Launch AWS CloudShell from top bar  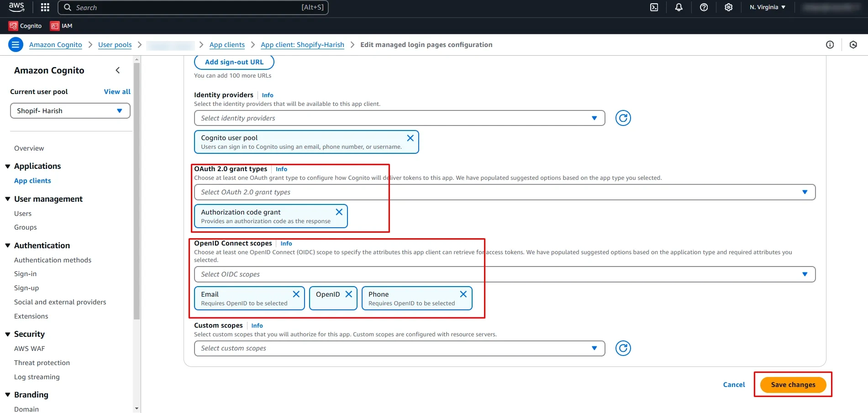[654, 7]
